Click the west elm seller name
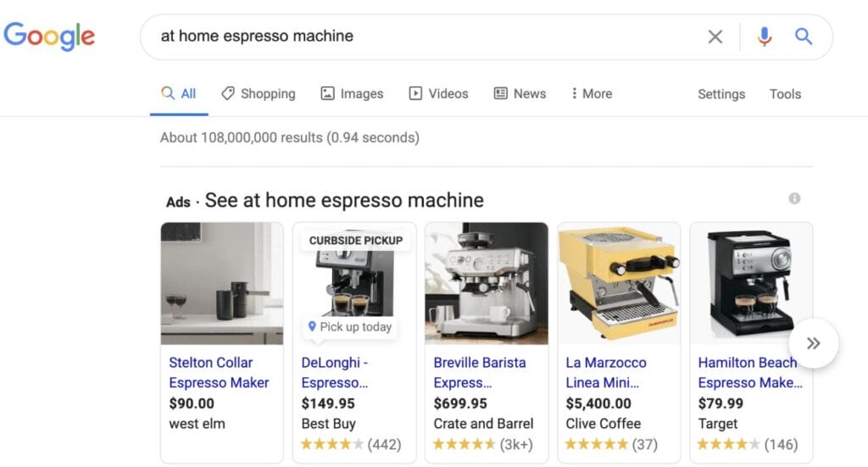Viewport: 868px width, 467px height. click(197, 424)
